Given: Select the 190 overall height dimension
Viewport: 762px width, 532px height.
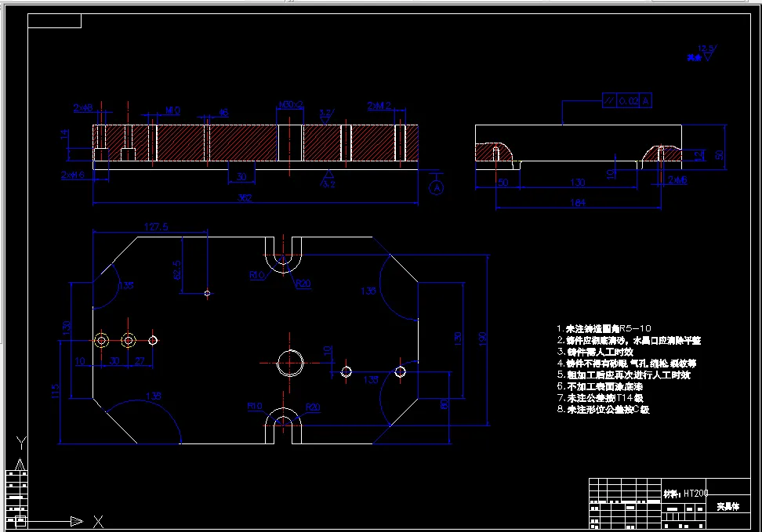Looking at the screenshot, I should click(x=482, y=338).
